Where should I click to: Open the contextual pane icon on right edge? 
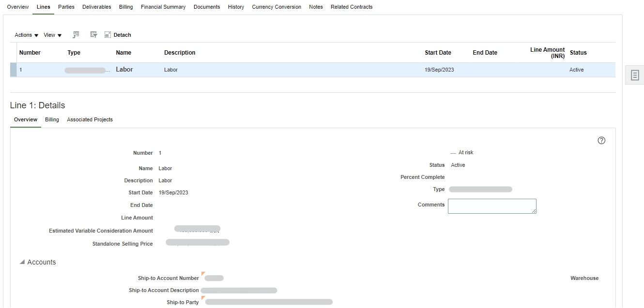point(634,75)
